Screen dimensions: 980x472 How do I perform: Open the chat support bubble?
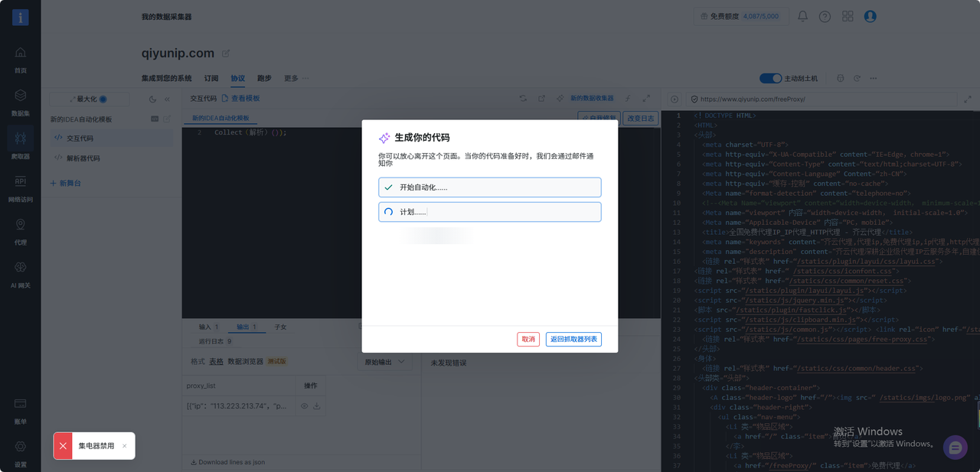tap(955, 448)
